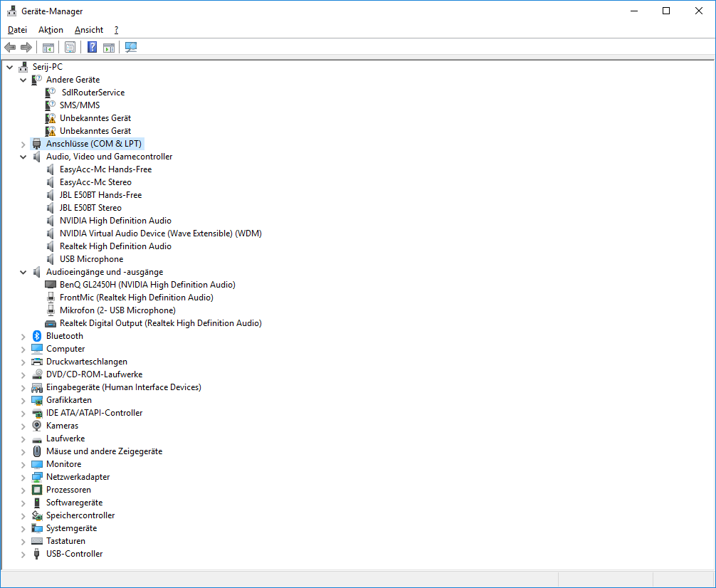Click the IDE ATA/ATAPI-Controller icon
Screen dimensions: 716x588
pos(37,413)
